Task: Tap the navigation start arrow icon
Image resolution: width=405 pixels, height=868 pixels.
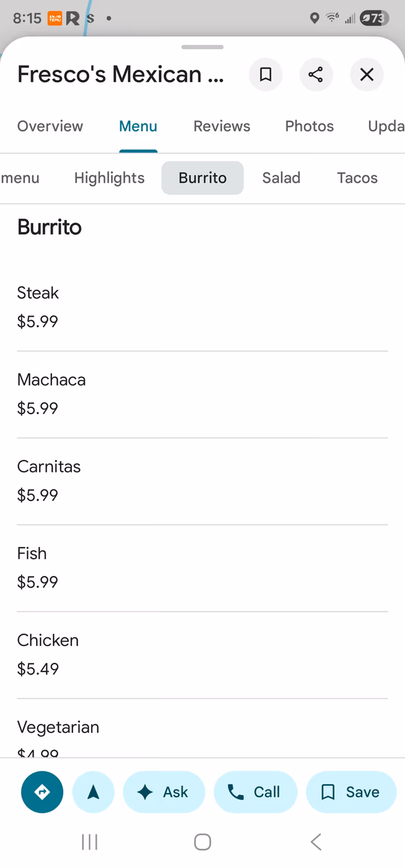Action: pyautogui.click(x=94, y=792)
